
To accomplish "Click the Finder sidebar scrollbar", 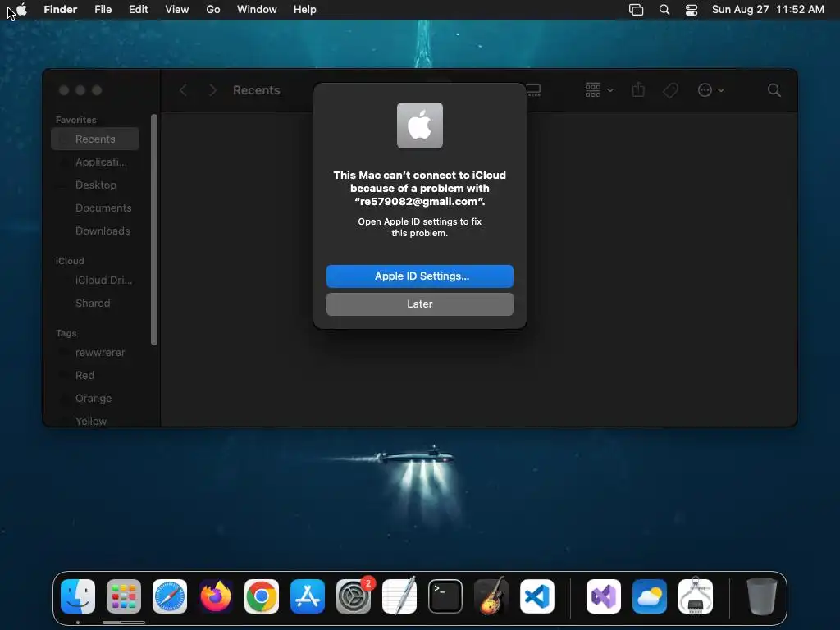I will [x=154, y=230].
